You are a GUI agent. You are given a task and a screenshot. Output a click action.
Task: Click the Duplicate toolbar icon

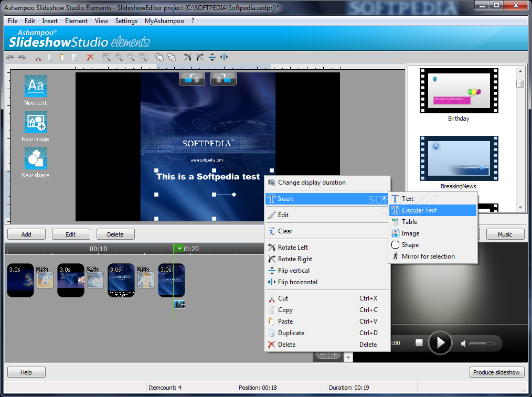[x=75, y=57]
